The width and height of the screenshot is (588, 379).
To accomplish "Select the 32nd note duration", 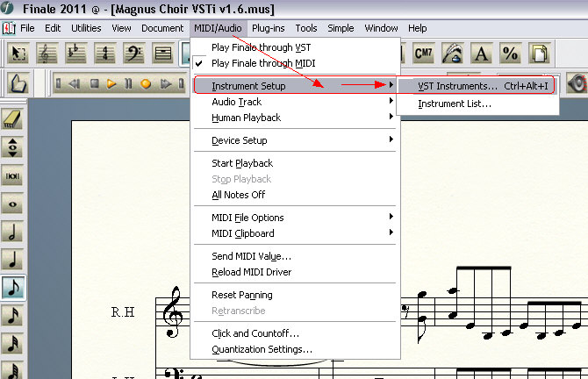I will [x=12, y=344].
